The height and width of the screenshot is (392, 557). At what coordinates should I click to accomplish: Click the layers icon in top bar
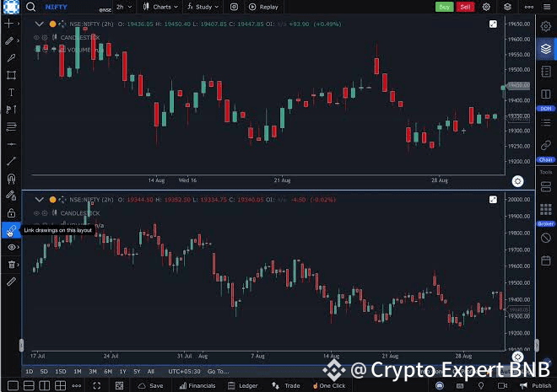507,7
